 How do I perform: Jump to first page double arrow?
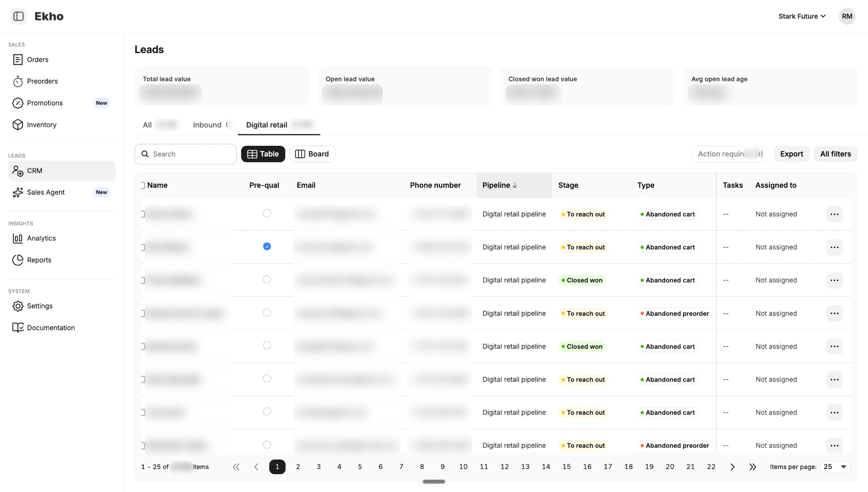(236, 467)
